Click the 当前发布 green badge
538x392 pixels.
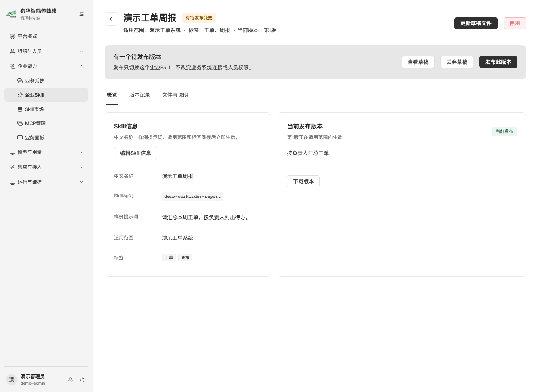point(504,131)
